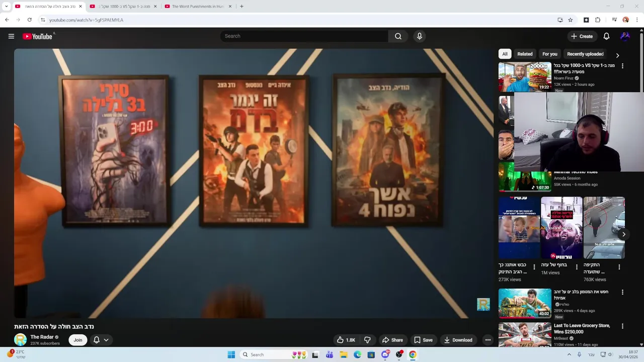Screen dimensions: 644x362
Task: Click the YouTube search input field
Action: coord(304,36)
